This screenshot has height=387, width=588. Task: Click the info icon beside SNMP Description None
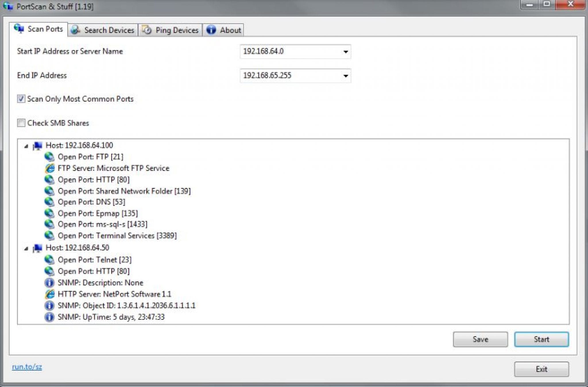(49, 283)
